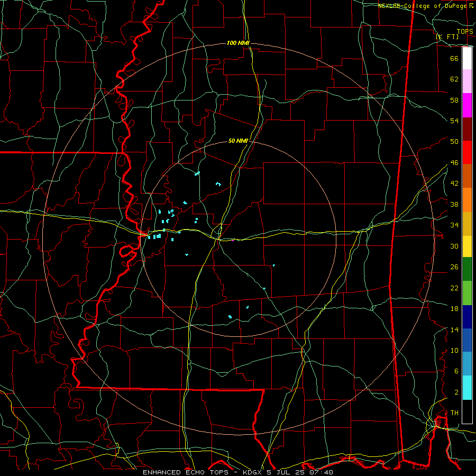Pick the bright red legend swatch
Image resolution: width=476 pixels, height=476 pixels.
click(x=467, y=152)
